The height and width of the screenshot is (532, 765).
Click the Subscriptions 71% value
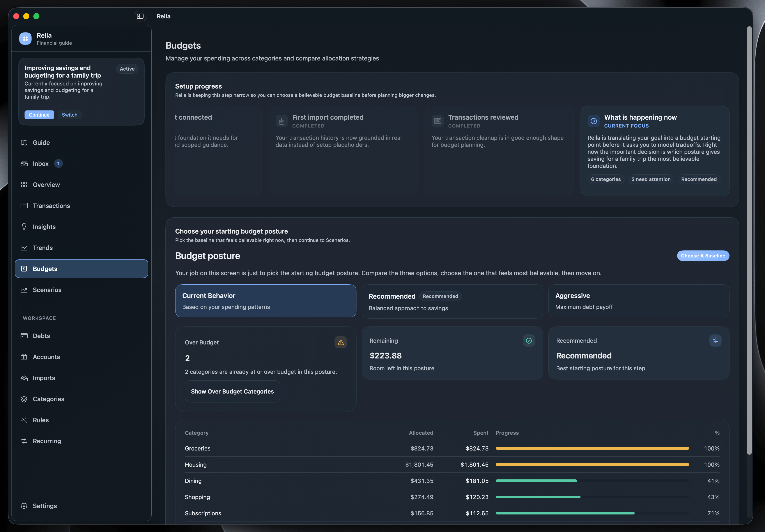click(713, 513)
